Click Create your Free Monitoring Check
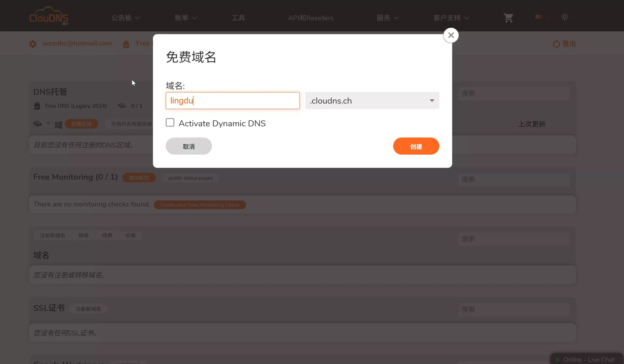The image size is (624, 364). 200,205
